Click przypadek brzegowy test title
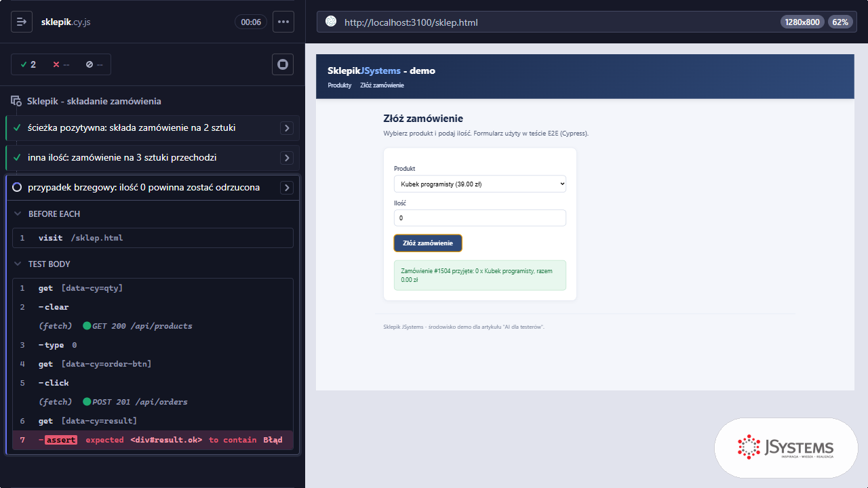This screenshot has height=488, width=868. tap(144, 187)
